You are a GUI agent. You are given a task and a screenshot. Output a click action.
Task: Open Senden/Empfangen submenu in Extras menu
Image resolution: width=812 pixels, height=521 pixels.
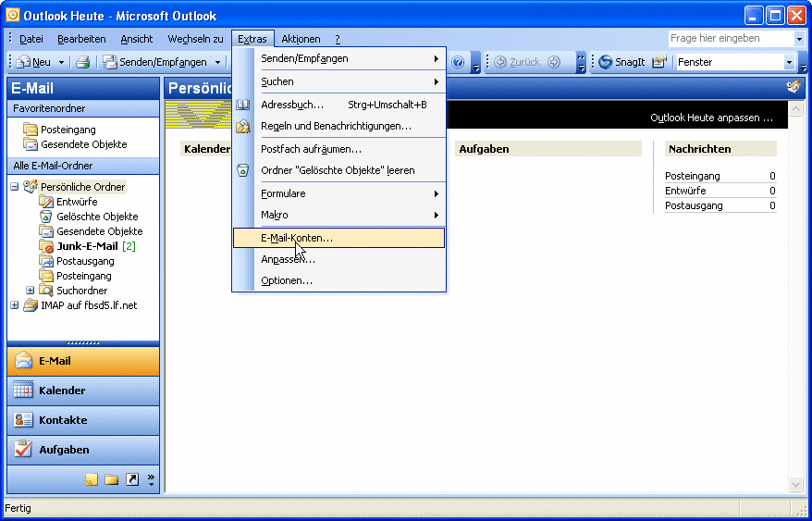tap(339, 58)
